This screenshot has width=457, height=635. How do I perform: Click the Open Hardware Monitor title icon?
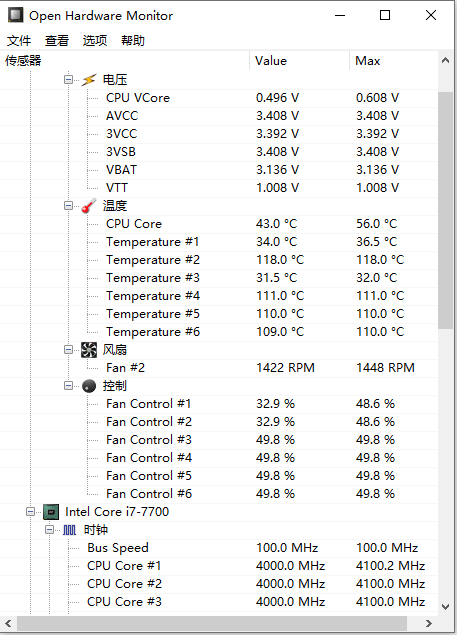click(15, 15)
